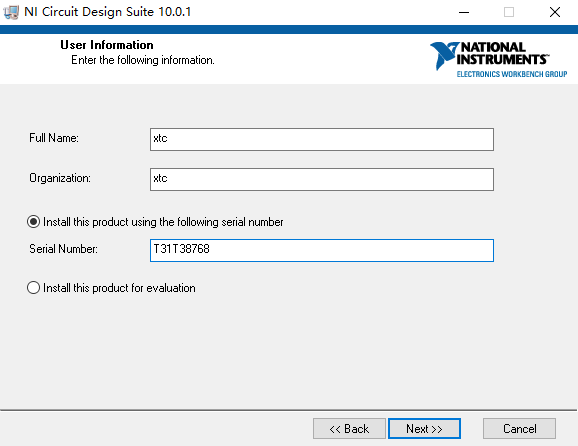Click the grayed-out maximize button
The width and height of the screenshot is (578, 446).
pos(509,12)
